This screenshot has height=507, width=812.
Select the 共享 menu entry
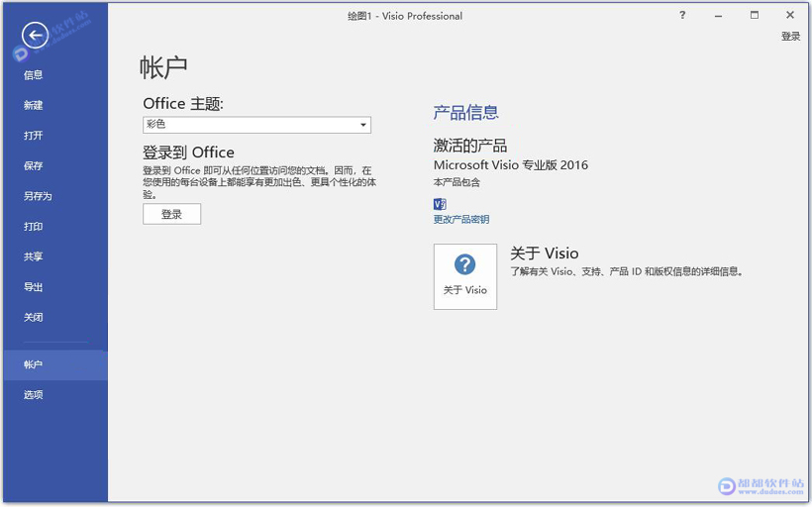tap(33, 256)
